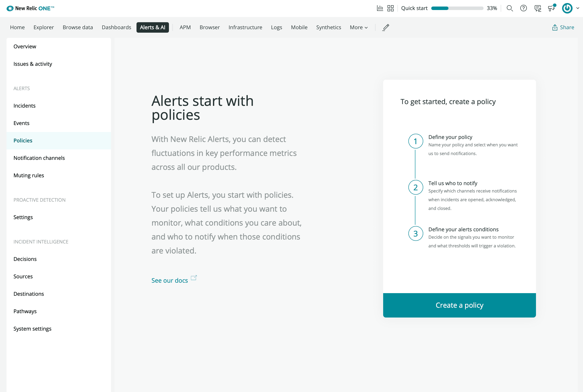Viewport: 583px width, 392px height.
Task: Click the edit/pencil icon near Share
Action: 385,27
